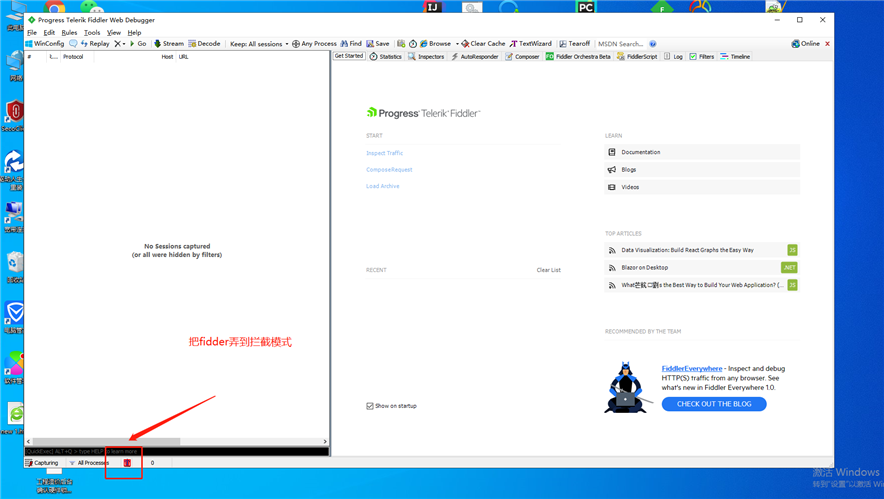Toggle Capturing in the status bar
Viewport: 884px width, 499px height.
[42, 462]
